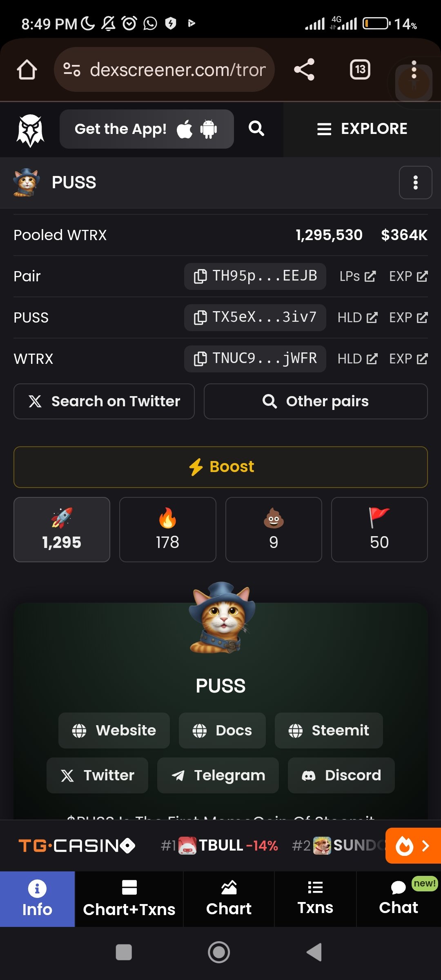Share the page via browser share icon

point(304,69)
